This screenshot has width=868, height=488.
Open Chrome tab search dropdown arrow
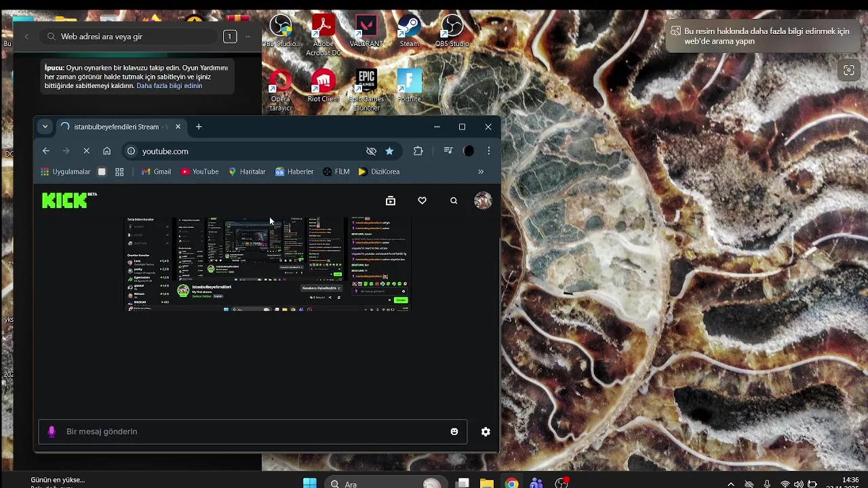pyautogui.click(x=45, y=127)
